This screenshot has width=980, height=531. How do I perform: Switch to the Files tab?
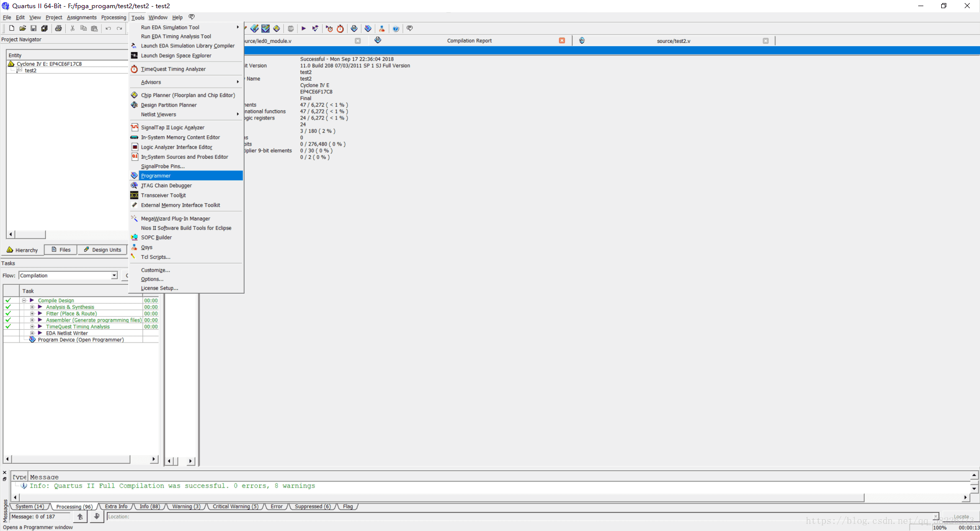pos(61,250)
